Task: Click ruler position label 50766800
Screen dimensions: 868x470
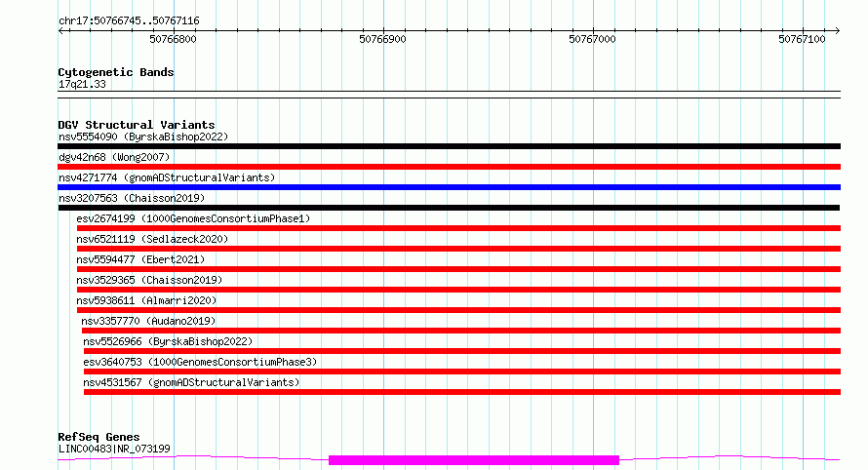Action: 174,39
